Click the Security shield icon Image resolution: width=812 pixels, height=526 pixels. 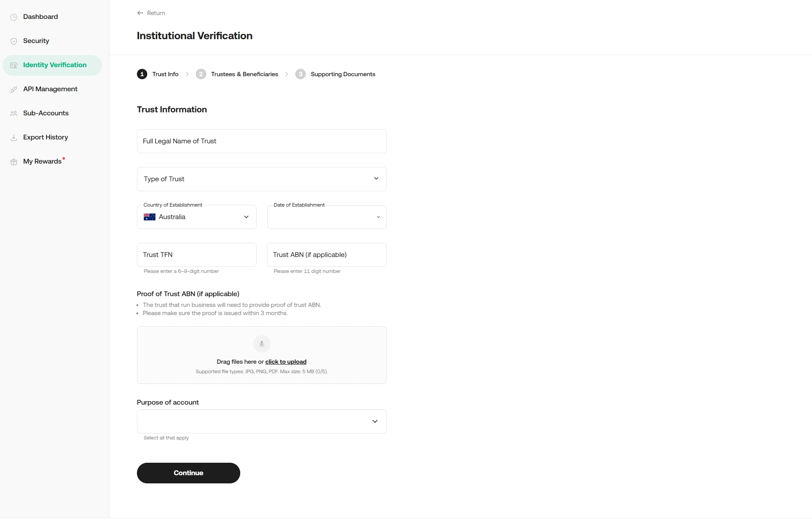tap(14, 41)
